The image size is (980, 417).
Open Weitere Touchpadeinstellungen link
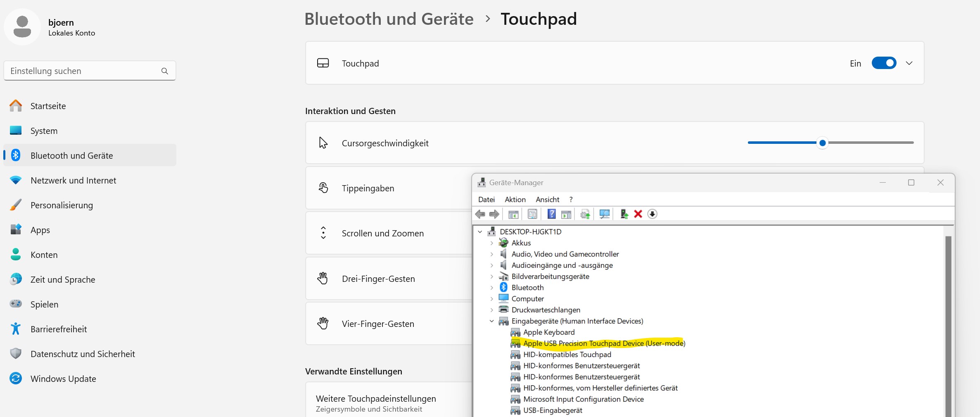coord(389,400)
